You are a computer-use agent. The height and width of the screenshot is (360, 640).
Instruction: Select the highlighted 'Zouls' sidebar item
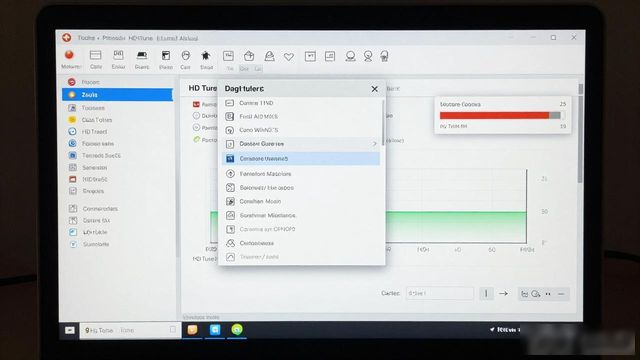click(x=118, y=95)
